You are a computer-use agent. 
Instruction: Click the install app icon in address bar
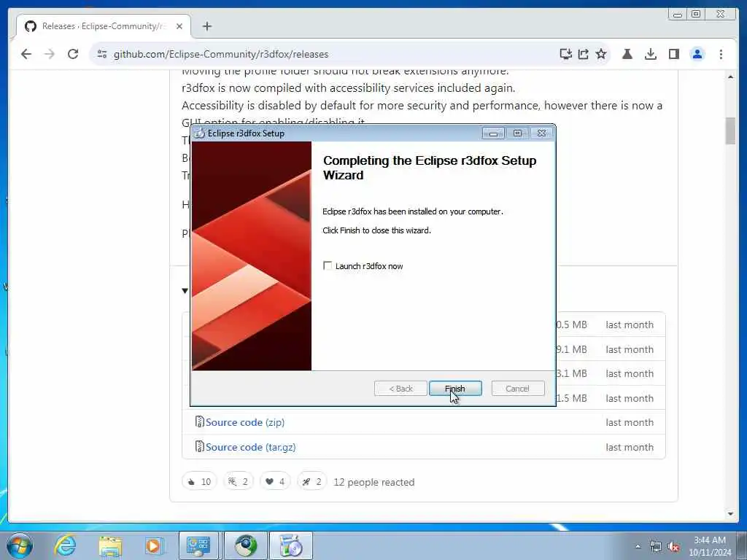pyautogui.click(x=565, y=54)
